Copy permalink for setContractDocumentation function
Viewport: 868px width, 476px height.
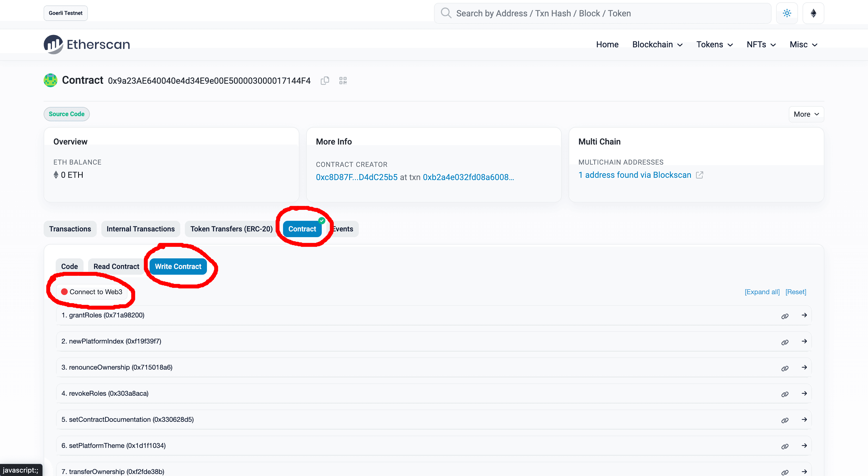pos(785,420)
